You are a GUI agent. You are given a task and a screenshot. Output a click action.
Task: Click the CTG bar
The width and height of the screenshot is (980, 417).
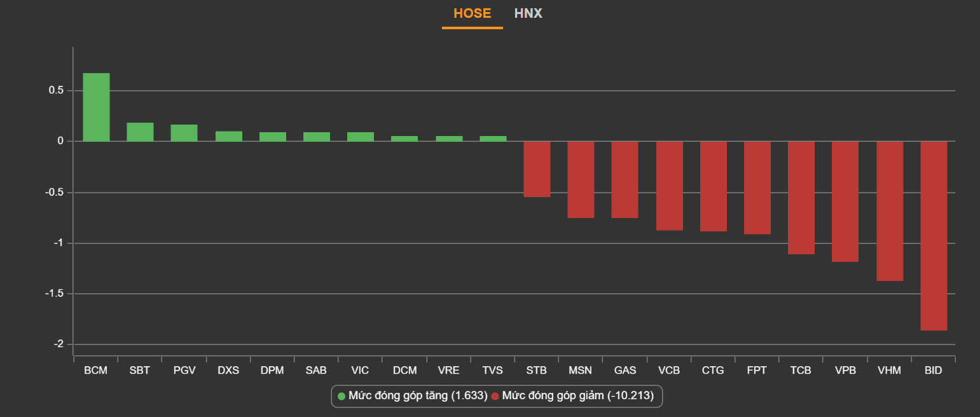[x=714, y=186]
